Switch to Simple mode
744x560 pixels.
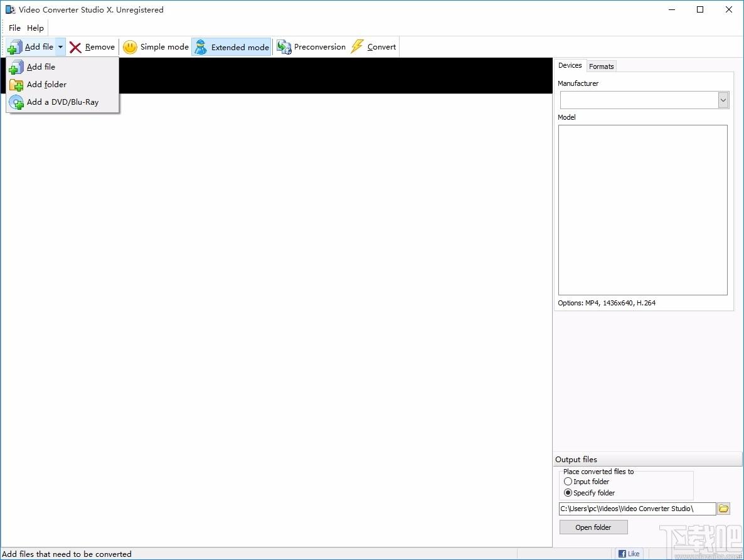156,47
